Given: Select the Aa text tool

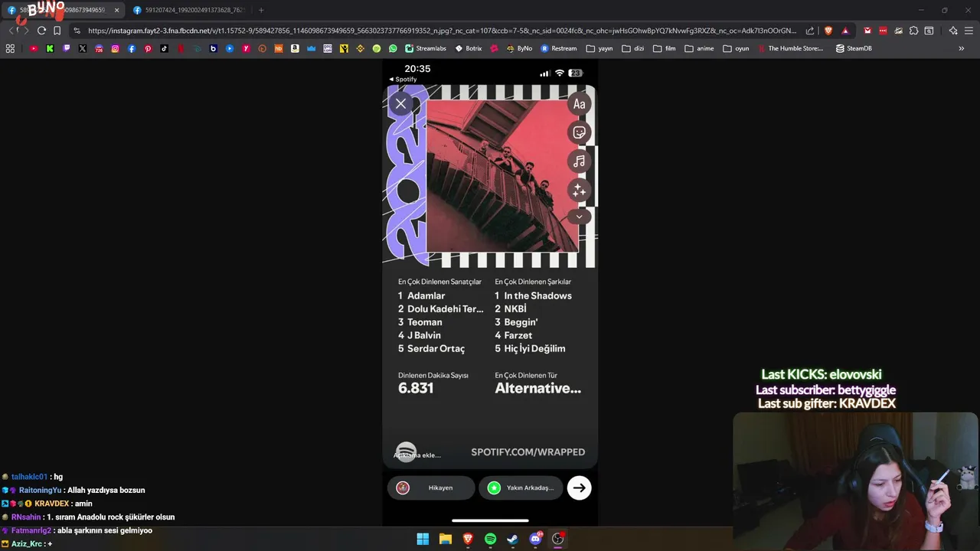Looking at the screenshot, I should (580, 104).
